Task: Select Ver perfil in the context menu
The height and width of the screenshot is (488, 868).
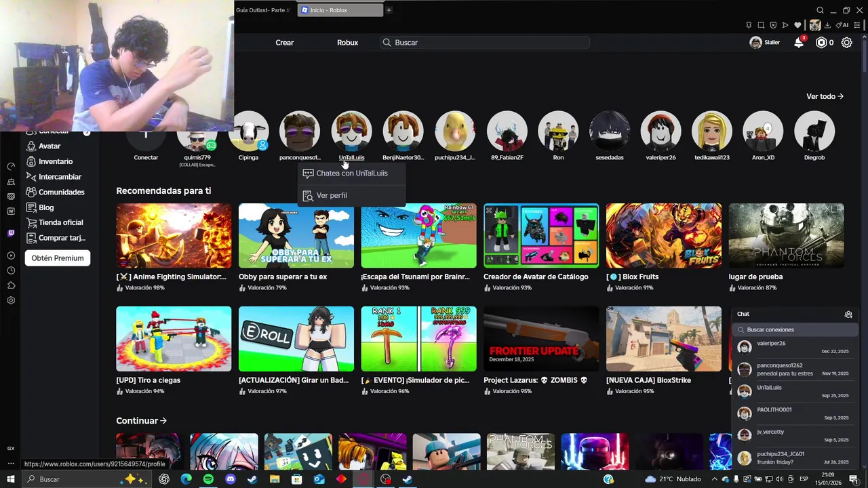Action: [x=351, y=195]
